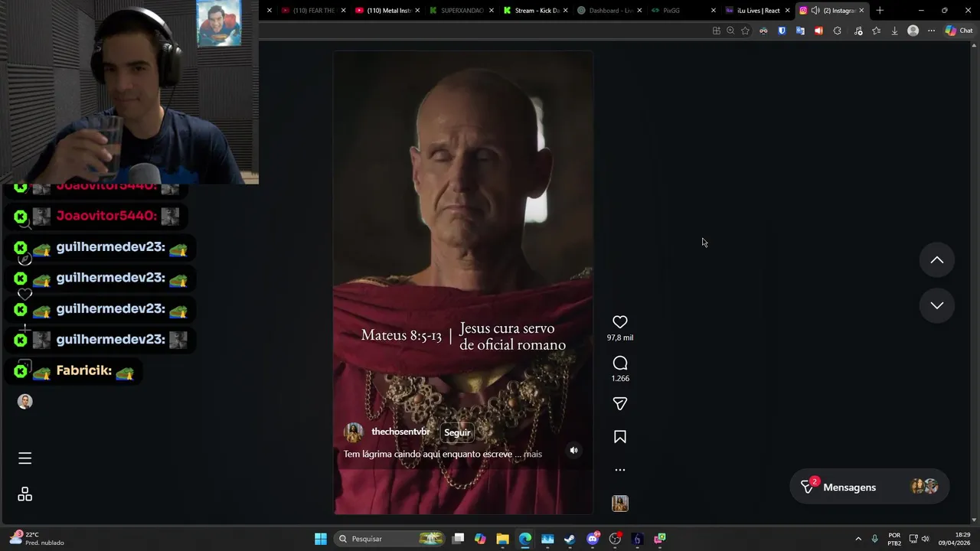Switch to the Dashboard - Live tab
Screen dimensions: 980x551
click(x=609, y=11)
